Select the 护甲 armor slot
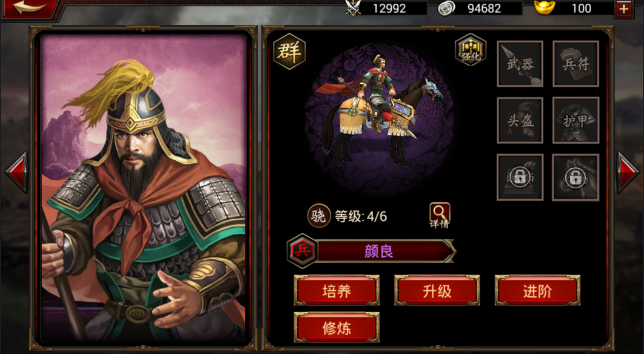This screenshot has width=644, height=354. (575, 120)
